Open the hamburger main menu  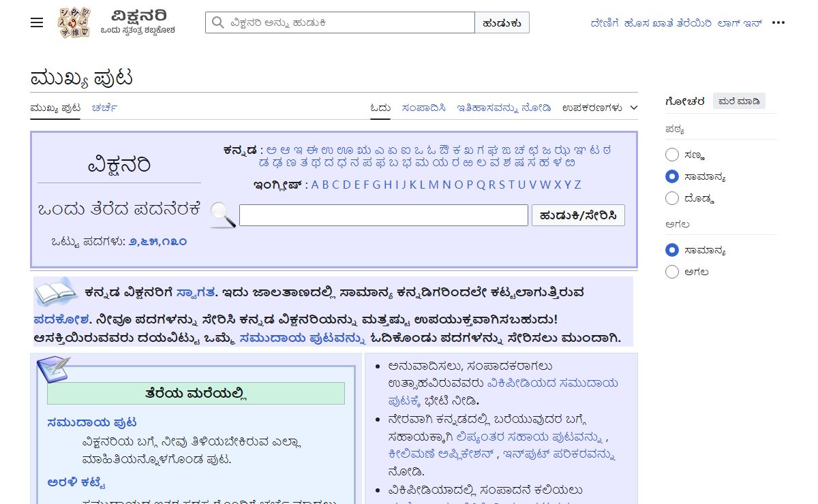point(37,22)
